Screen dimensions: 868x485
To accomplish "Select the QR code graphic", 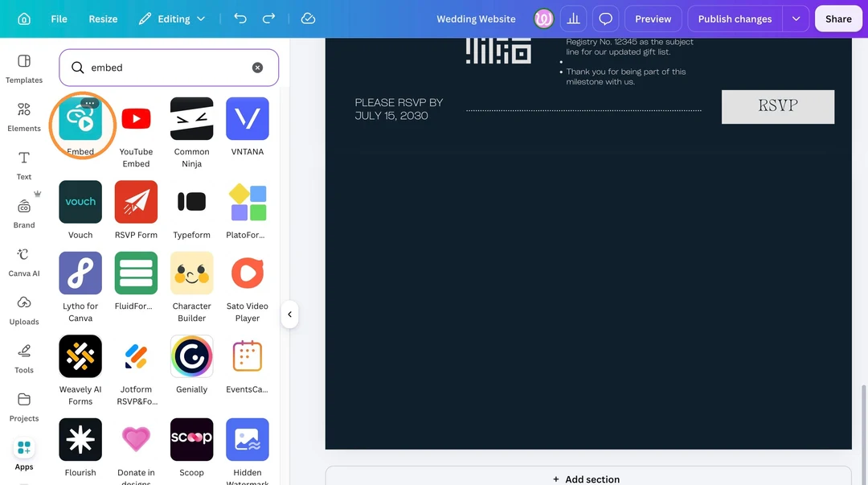I will (498, 51).
